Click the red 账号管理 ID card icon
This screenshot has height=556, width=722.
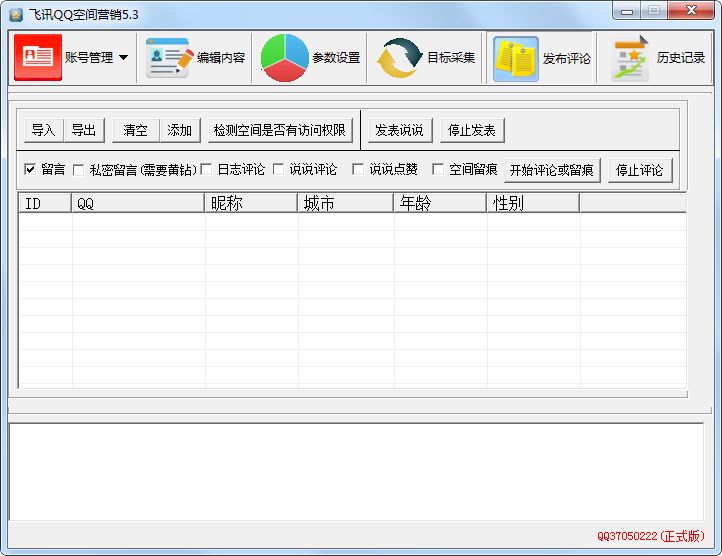(38, 58)
